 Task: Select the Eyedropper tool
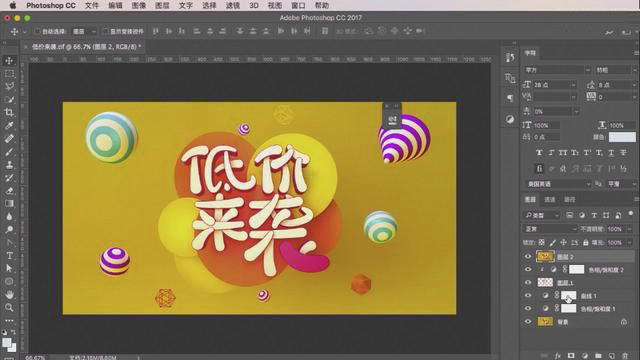click(x=9, y=125)
